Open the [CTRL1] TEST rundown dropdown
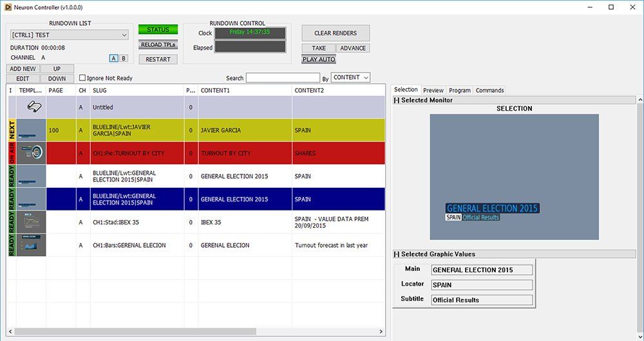Image resolution: width=644 pixels, height=341 pixels. tap(70, 35)
